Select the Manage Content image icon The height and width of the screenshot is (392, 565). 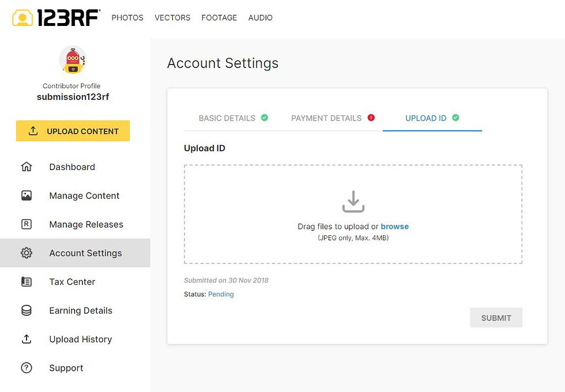tap(27, 195)
